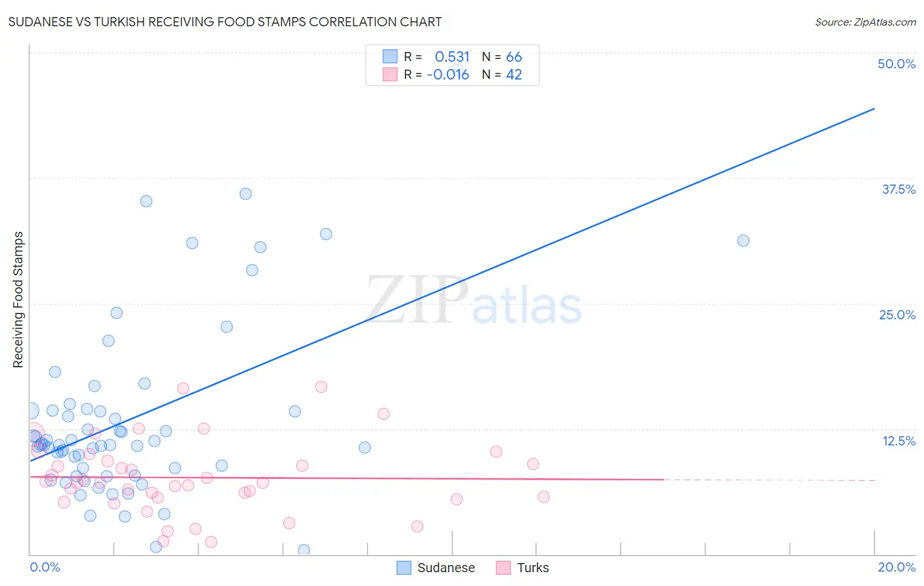Open the Source: ZipAtlas.com link
Screen dimensions: 924x586
click(x=866, y=22)
